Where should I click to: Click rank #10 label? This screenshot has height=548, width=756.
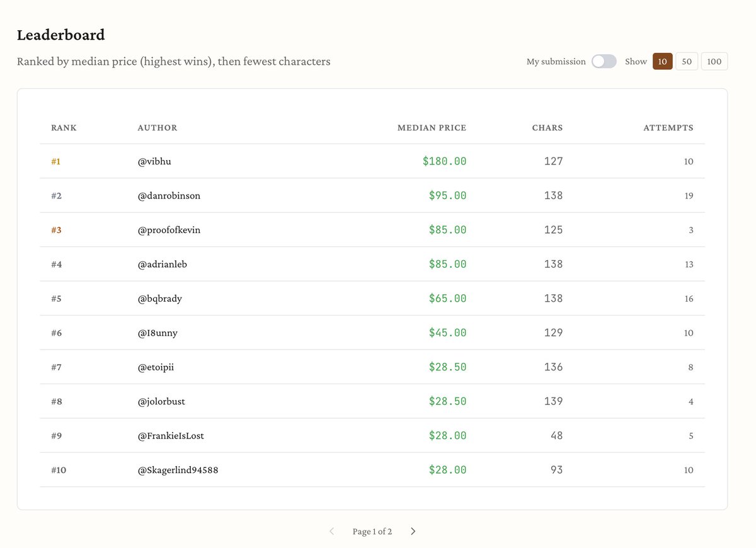point(59,470)
